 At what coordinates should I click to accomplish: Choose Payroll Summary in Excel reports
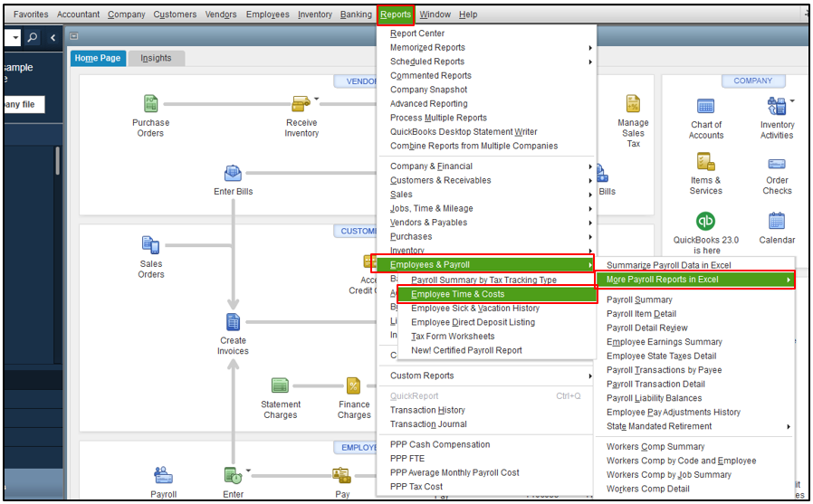point(639,300)
